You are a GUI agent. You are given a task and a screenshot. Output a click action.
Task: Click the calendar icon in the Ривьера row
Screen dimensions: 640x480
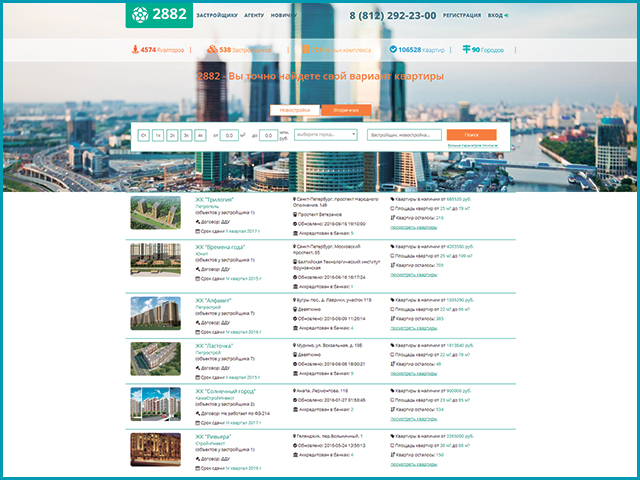(x=198, y=468)
